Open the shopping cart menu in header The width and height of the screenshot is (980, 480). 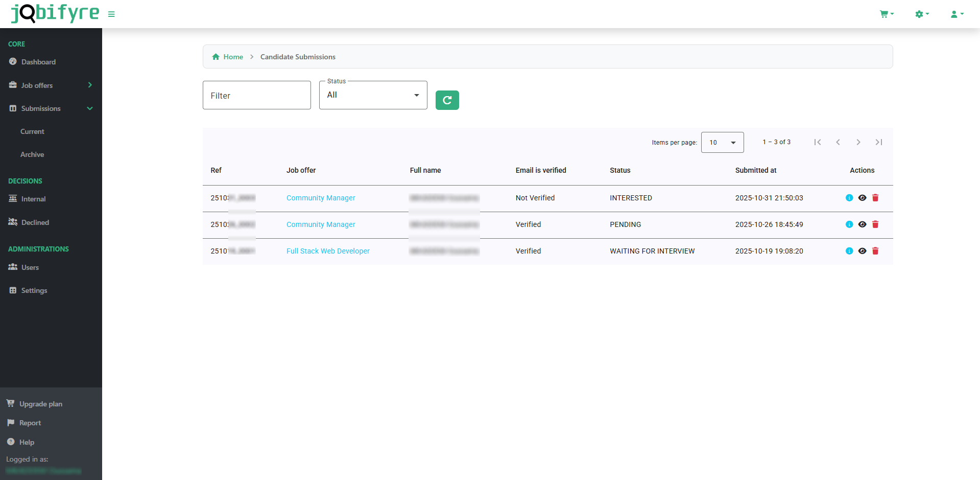[886, 14]
